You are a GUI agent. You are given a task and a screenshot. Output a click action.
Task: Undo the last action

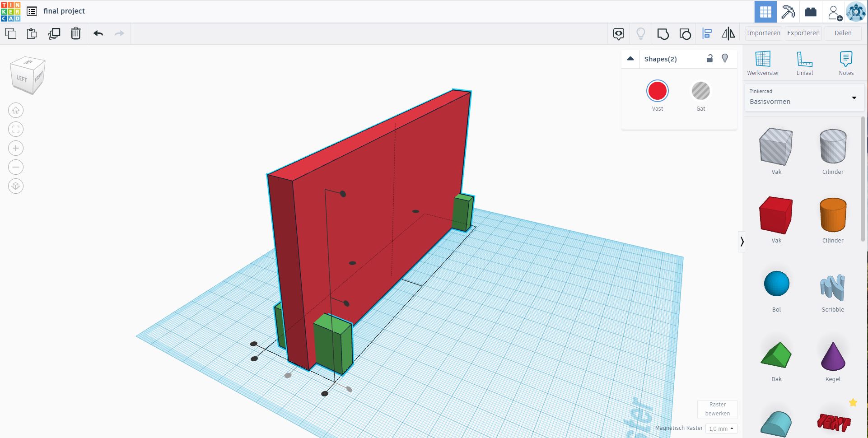point(98,33)
